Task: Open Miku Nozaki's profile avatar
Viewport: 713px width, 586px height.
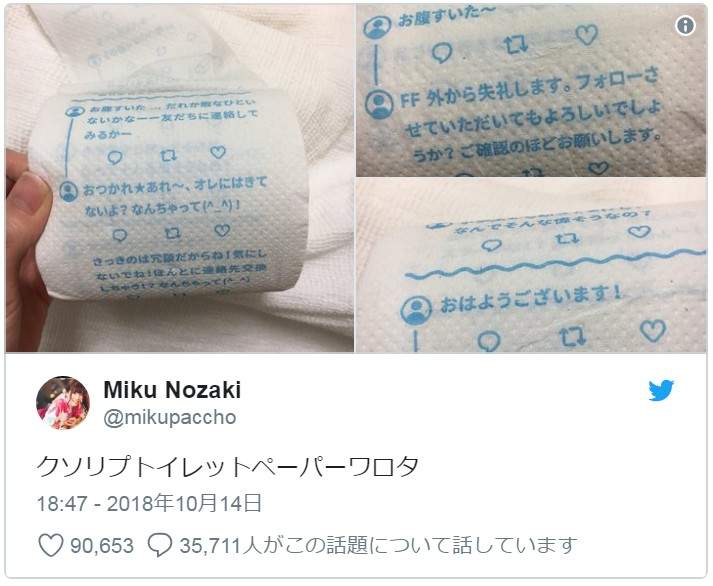Action: tap(63, 403)
